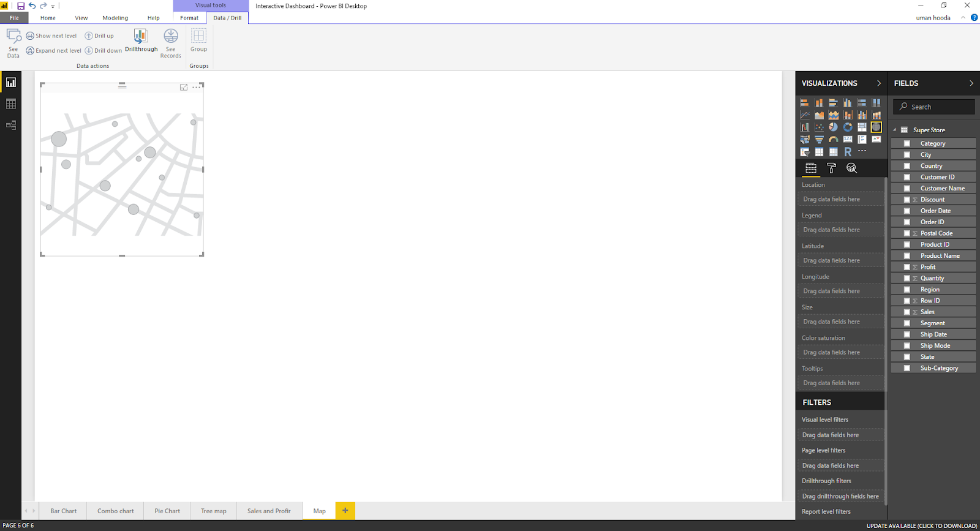Image resolution: width=980 pixels, height=531 pixels.
Task: Select the Funnel visual
Action: click(x=819, y=140)
